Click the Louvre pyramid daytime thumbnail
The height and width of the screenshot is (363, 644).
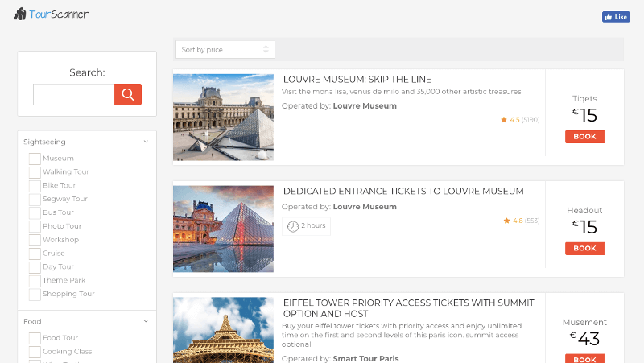[x=224, y=118]
